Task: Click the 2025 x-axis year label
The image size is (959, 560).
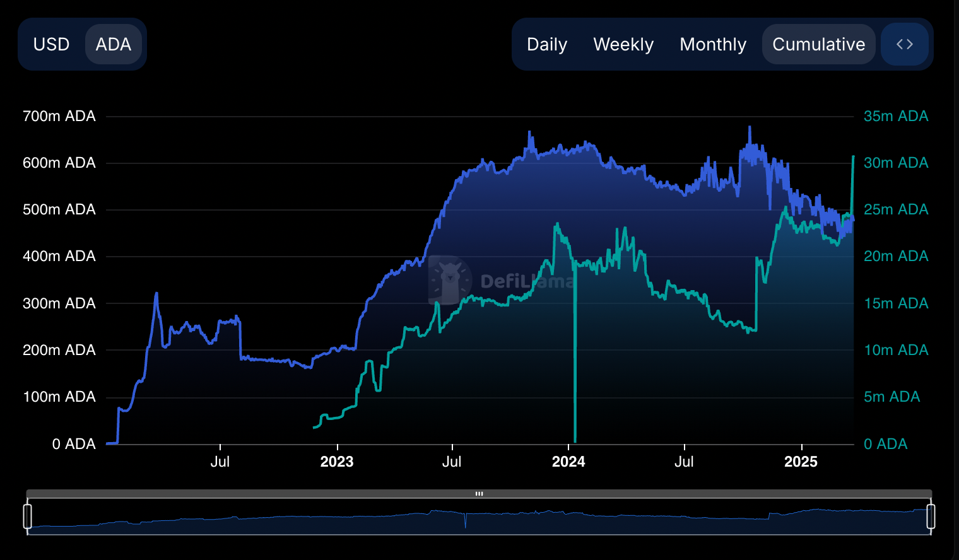Action: click(801, 462)
